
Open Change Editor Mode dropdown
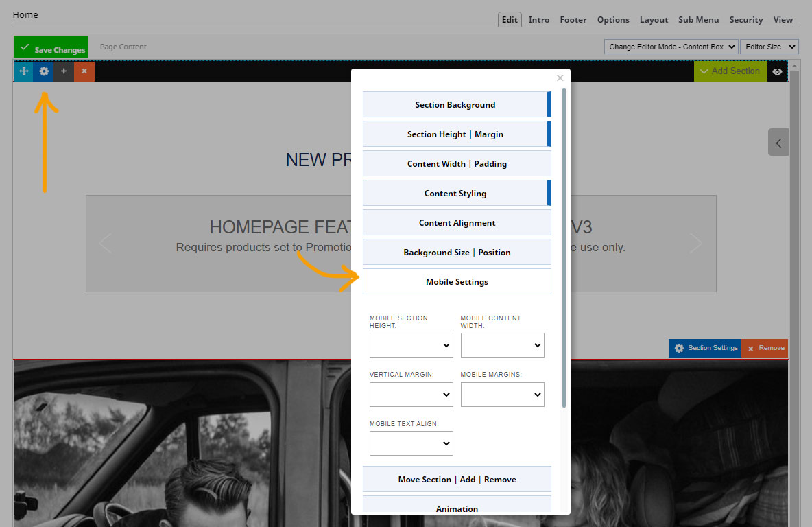pos(671,47)
